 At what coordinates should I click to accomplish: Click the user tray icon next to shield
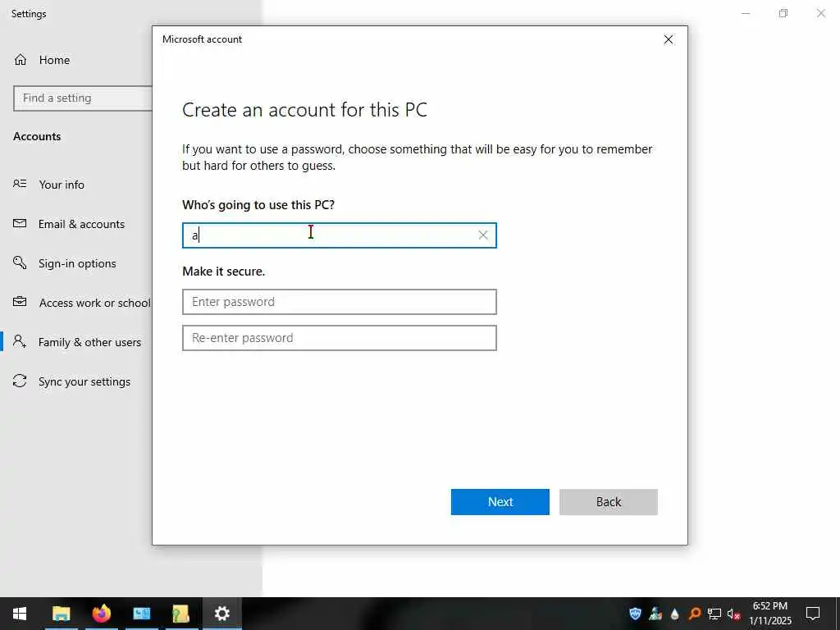point(655,614)
